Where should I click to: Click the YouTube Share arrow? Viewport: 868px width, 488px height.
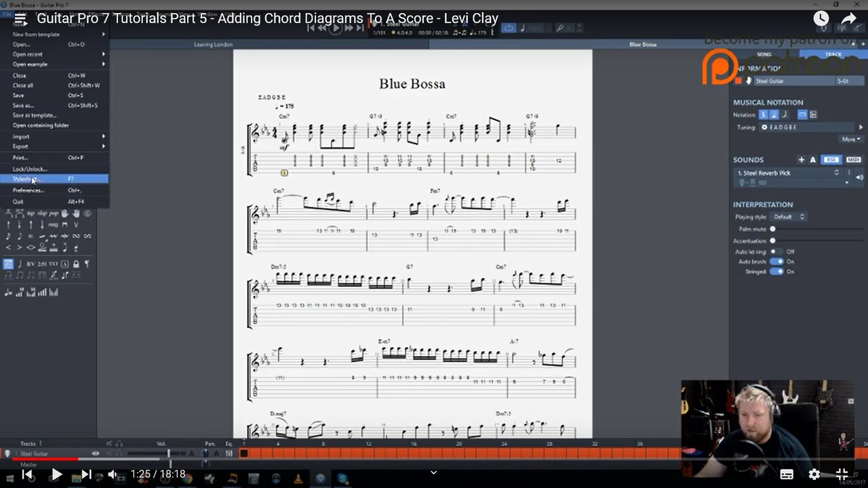point(848,19)
